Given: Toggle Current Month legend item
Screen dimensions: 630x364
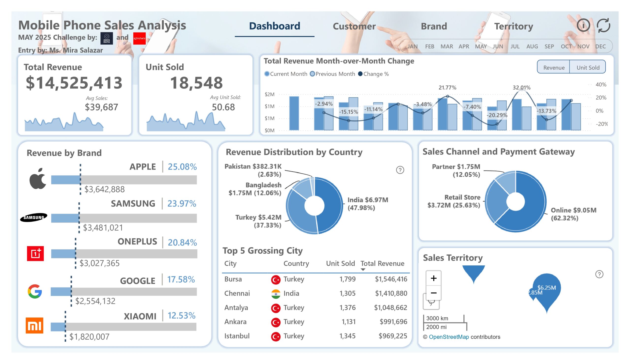Looking at the screenshot, I should (x=286, y=74).
